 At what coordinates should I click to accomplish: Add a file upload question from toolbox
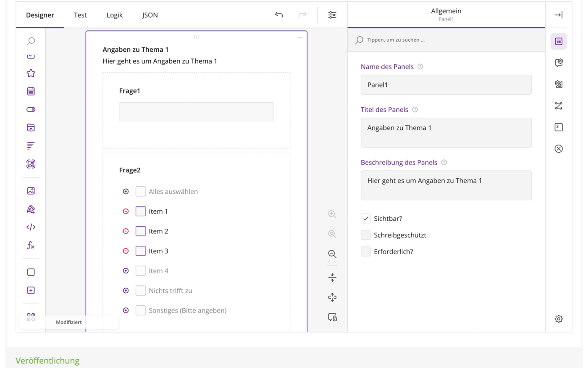(31, 128)
